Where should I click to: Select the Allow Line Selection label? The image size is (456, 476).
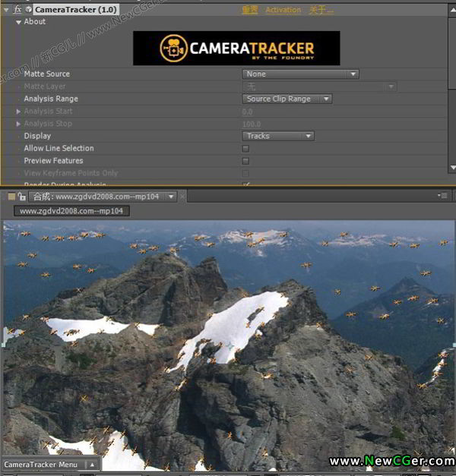click(x=59, y=149)
